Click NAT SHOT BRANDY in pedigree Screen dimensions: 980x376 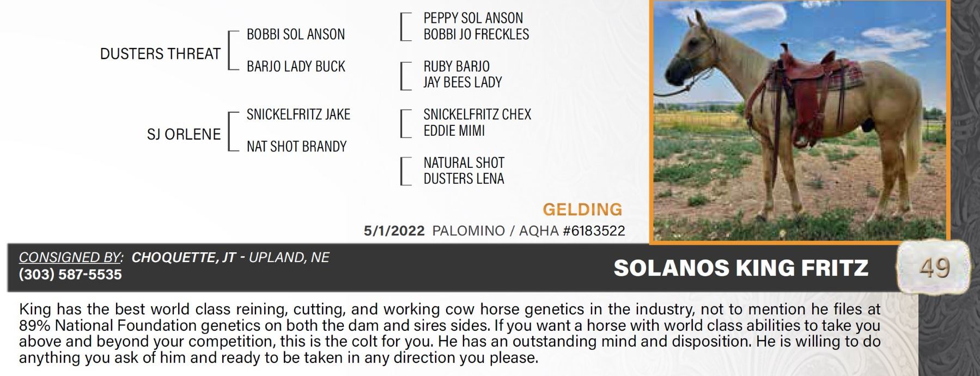(296, 147)
